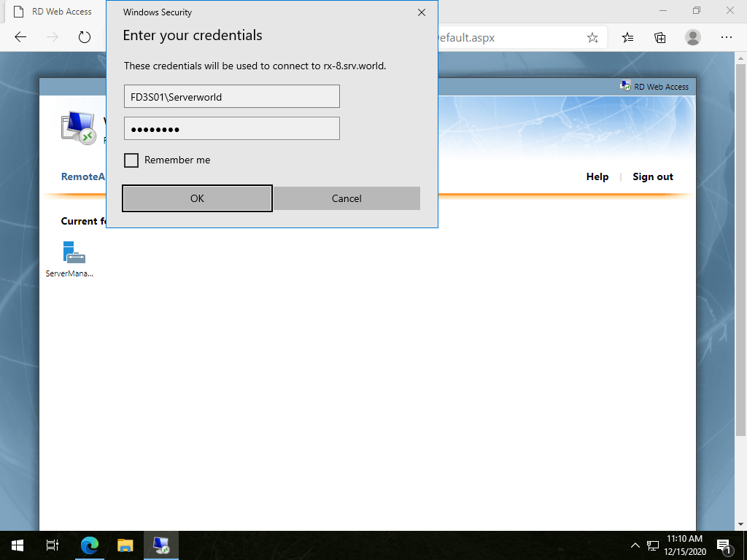The image size is (747, 560).
Task: Enable the Remember me checkbox
Action: point(131,160)
